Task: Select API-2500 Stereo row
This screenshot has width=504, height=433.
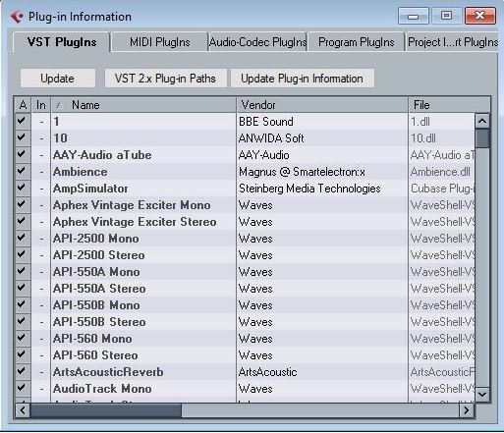Action: point(245,255)
